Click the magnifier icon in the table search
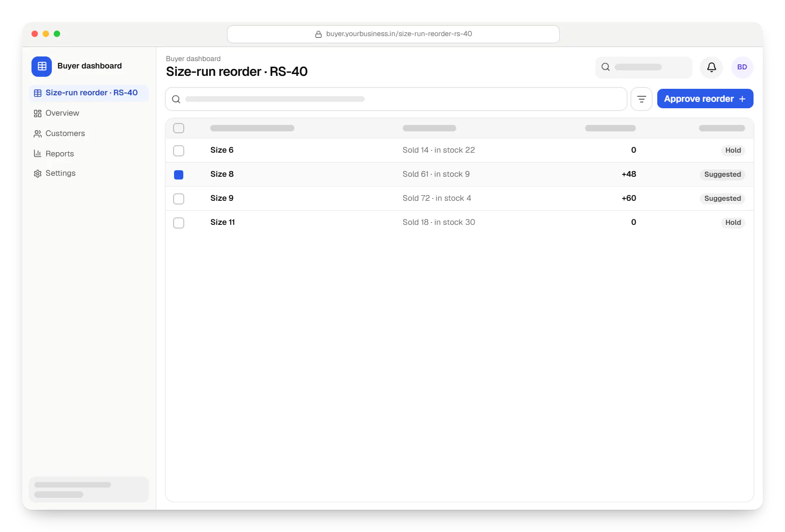The height and width of the screenshot is (532, 785). 176,99
